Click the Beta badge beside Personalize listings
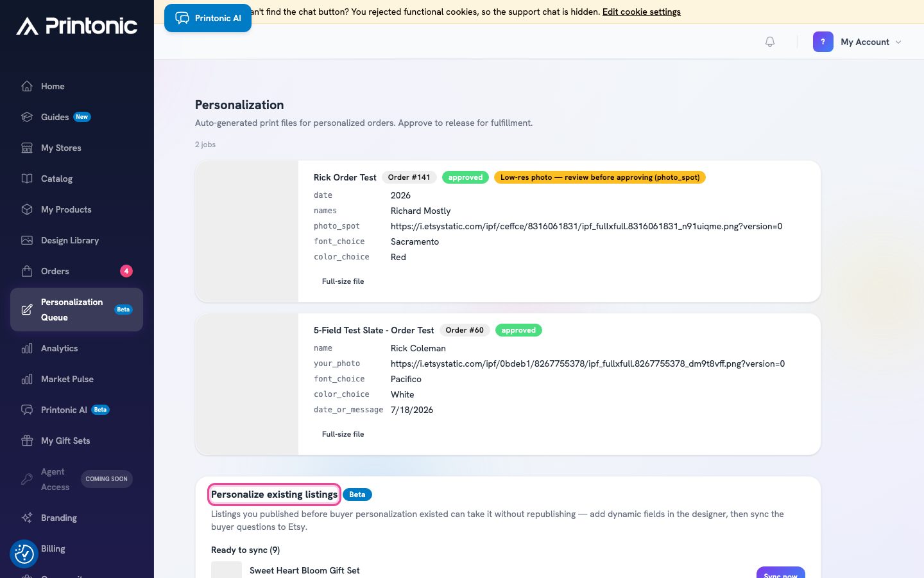The width and height of the screenshot is (924, 578). click(x=357, y=495)
